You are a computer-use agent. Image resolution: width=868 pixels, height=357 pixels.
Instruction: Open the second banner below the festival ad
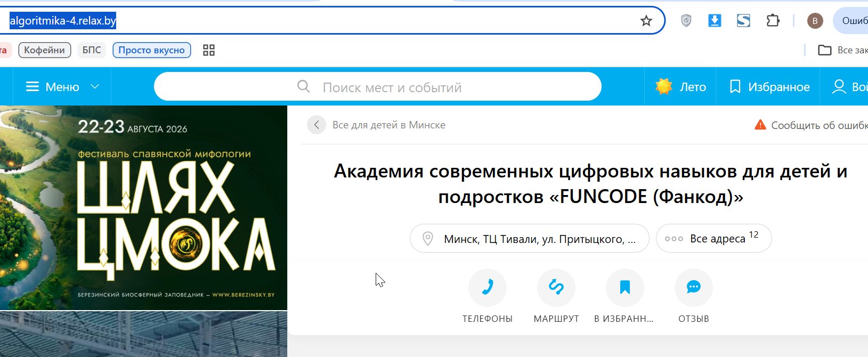click(143, 334)
